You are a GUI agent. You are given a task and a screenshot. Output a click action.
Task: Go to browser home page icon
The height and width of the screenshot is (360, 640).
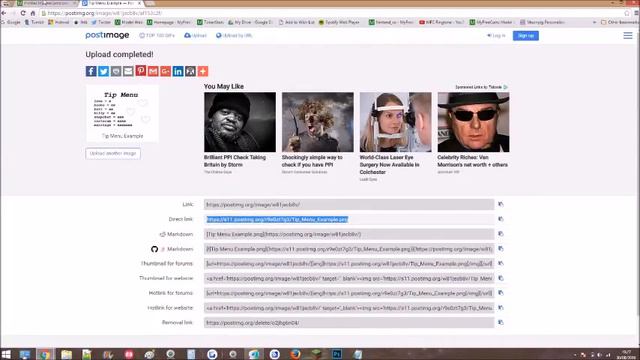tap(33, 13)
